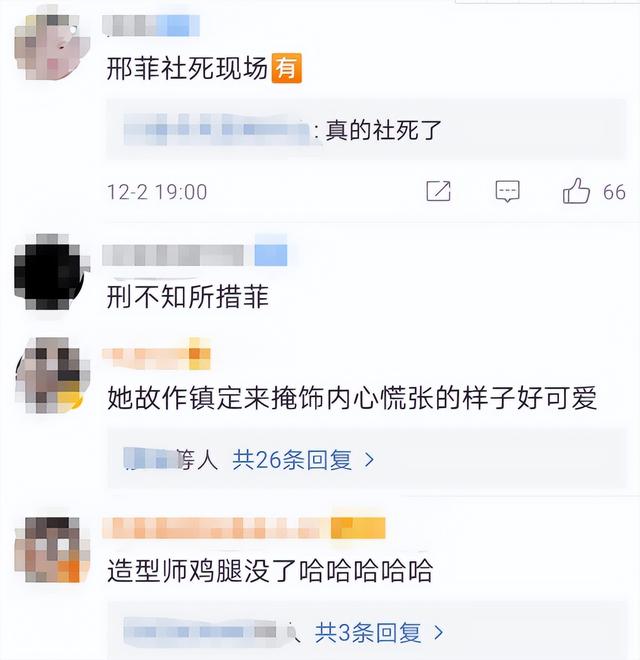Open the fourth commenter's avatar
The image size is (640, 660).
click(x=52, y=550)
